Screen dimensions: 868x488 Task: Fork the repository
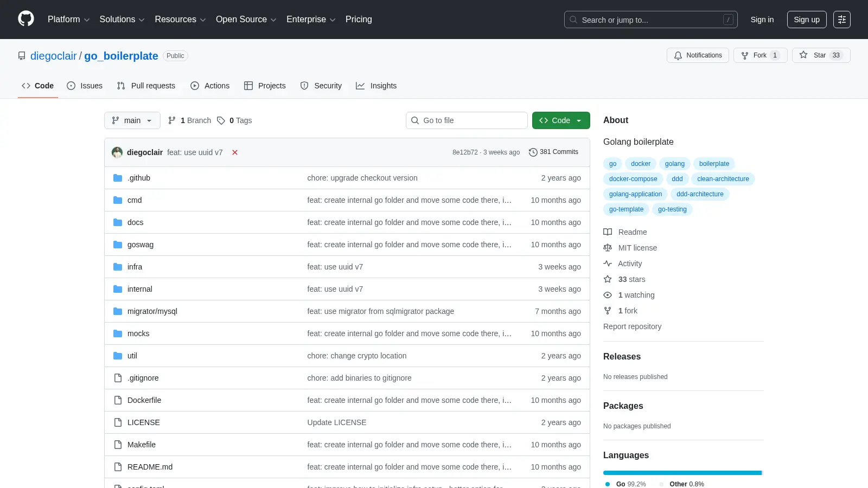tap(760, 55)
